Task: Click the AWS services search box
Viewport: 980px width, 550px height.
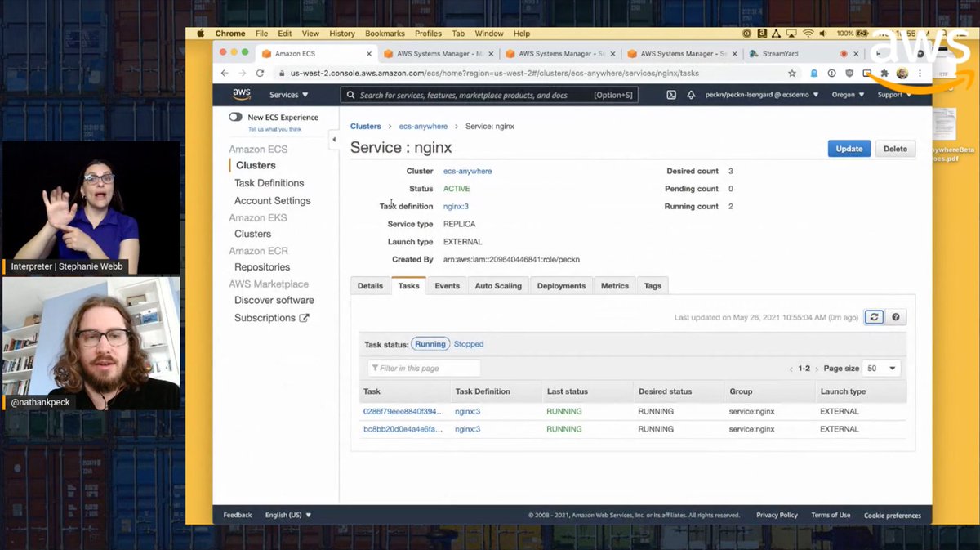Action: coord(489,95)
